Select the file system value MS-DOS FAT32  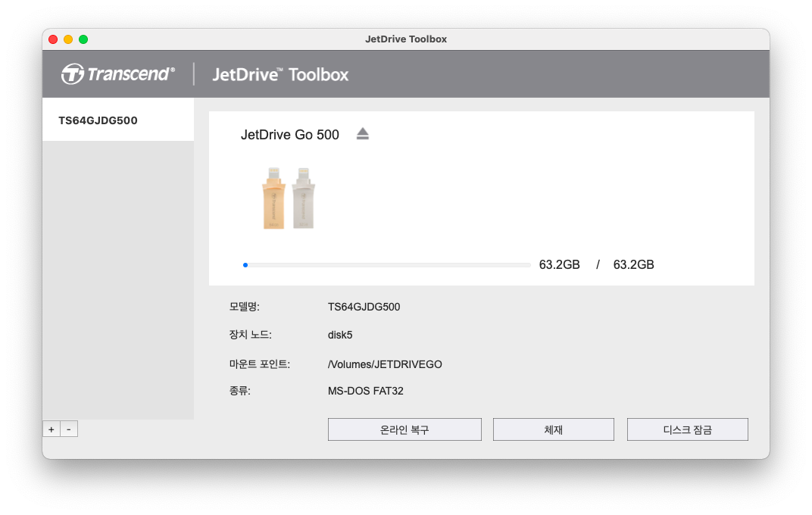tap(365, 391)
